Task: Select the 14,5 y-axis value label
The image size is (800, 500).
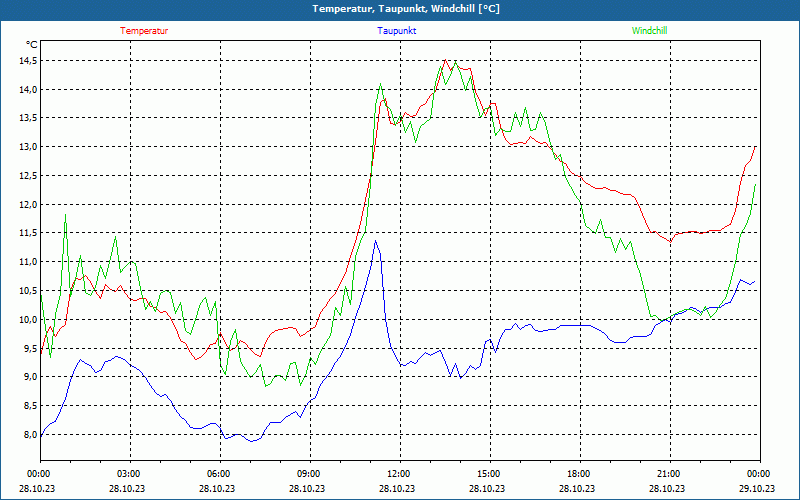Action: point(26,60)
